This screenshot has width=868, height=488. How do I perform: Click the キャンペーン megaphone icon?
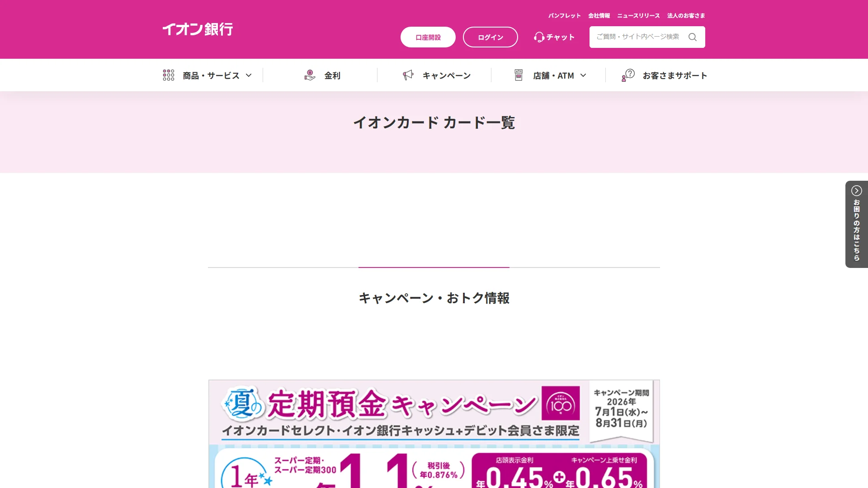point(408,75)
